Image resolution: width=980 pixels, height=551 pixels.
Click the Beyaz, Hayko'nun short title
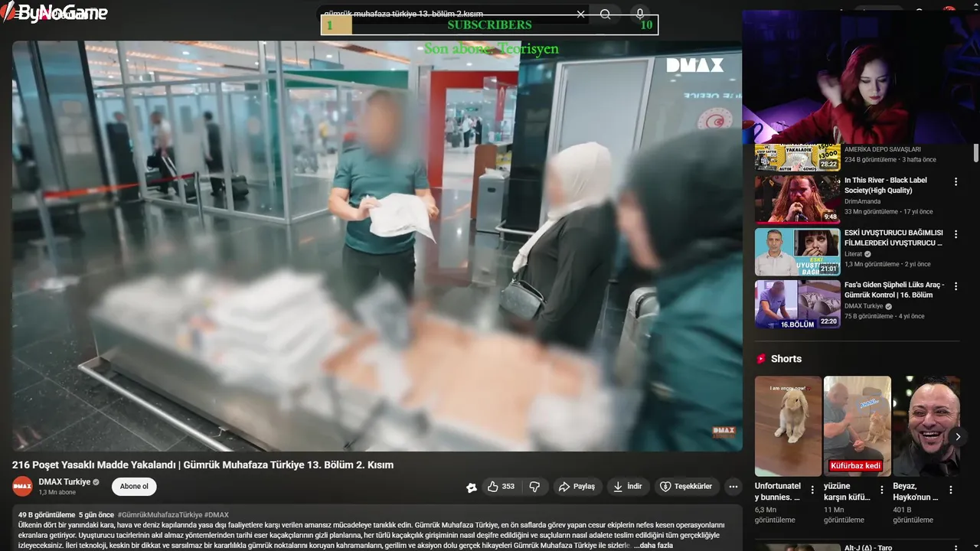(915, 491)
